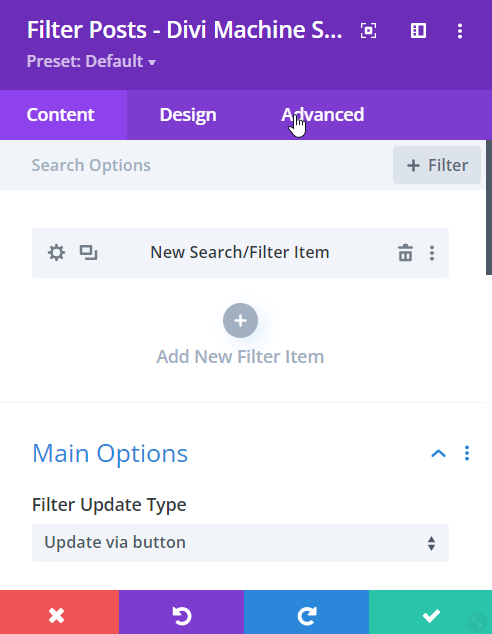Click the round plus Add New Filter Item icon
This screenshot has width=492, height=634.
point(240,321)
